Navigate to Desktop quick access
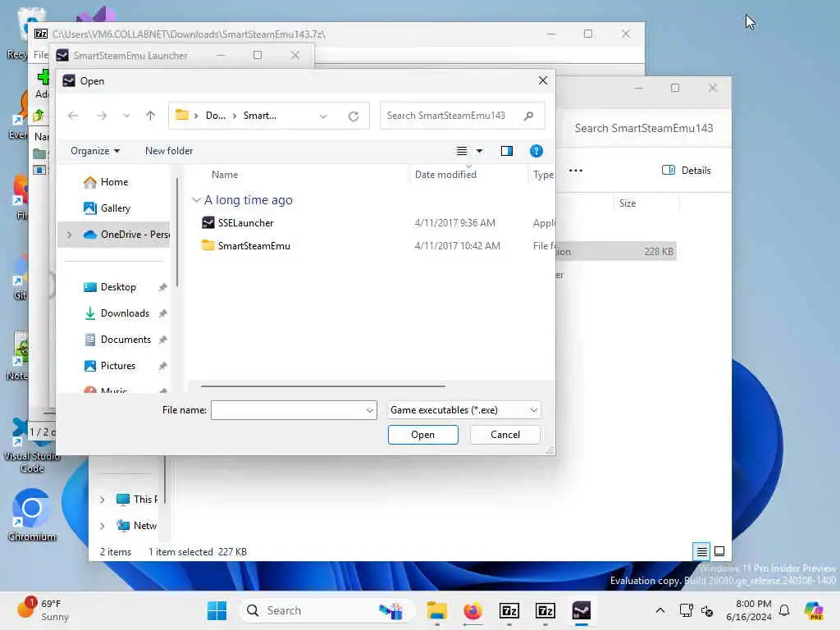 click(x=118, y=287)
